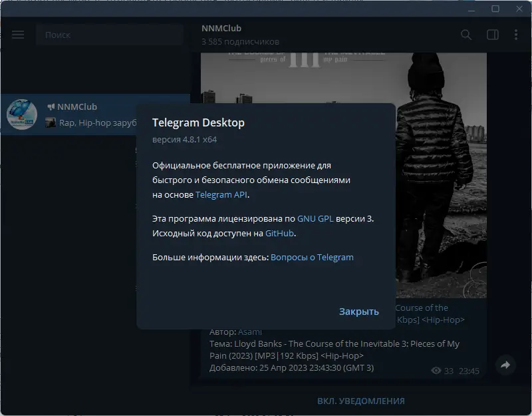Open the GNU GPL license link
Viewport: 532px width, 416px height.
[316, 218]
